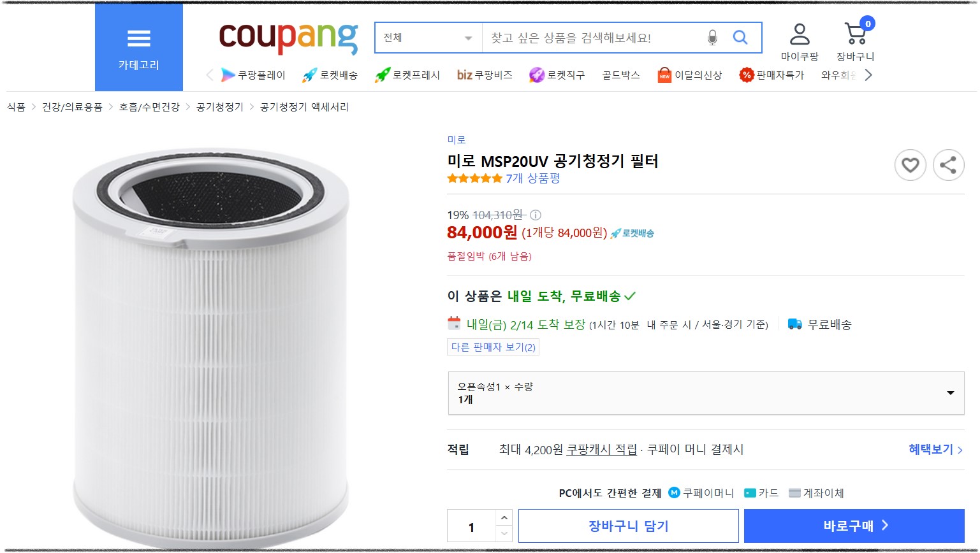This screenshot has height=553, width=980.
Task: Open the 전체 search category dropdown
Action: [427, 38]
